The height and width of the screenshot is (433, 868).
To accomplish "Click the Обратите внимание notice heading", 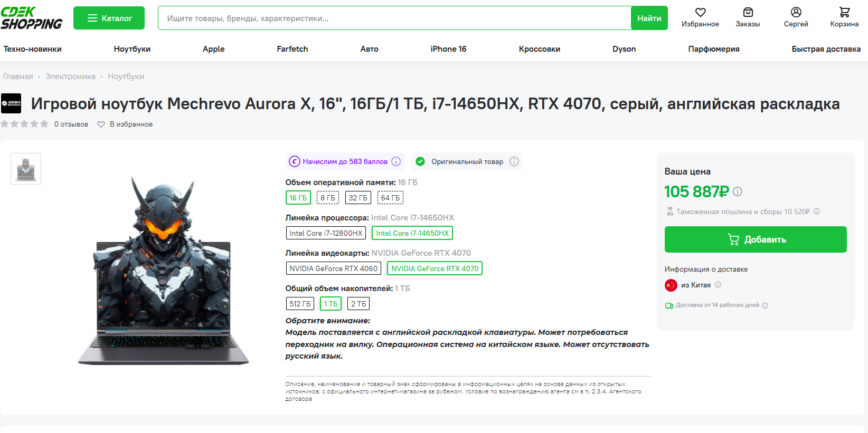I will pos(328,321).
